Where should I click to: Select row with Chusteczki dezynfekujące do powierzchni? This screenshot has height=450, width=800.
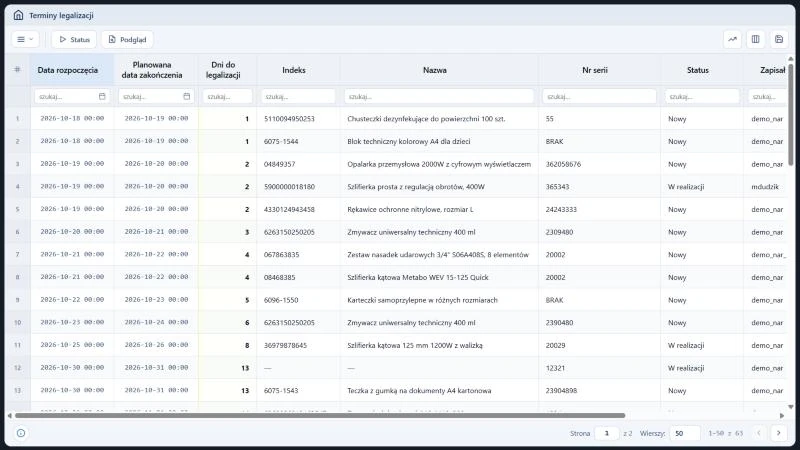396,118
